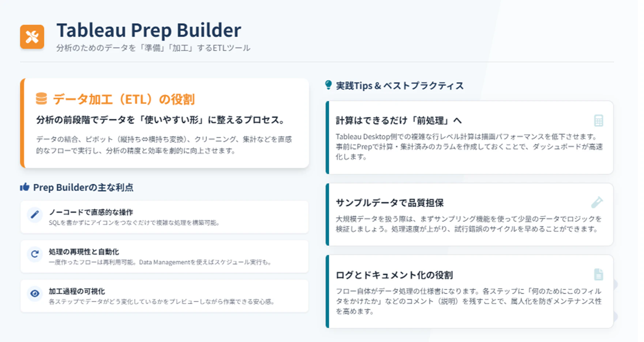Click the eye icon for 加工過程の可視化

(35, 293)
